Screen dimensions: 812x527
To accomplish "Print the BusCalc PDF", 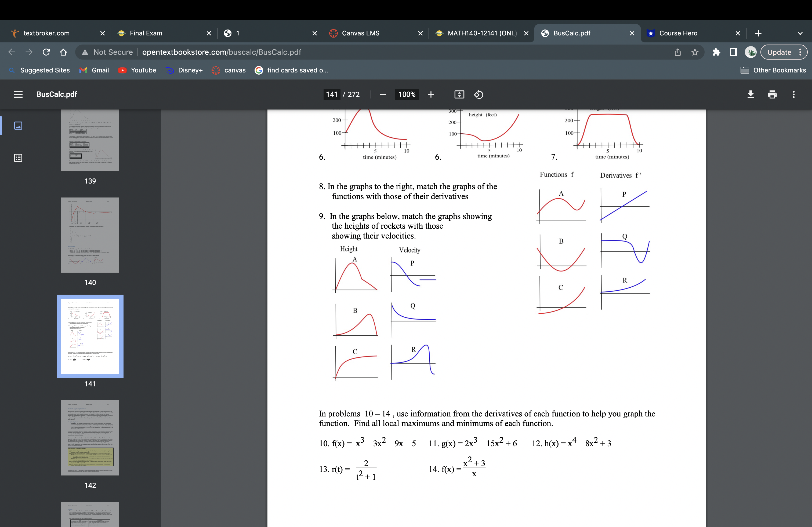I will (773, 94).
